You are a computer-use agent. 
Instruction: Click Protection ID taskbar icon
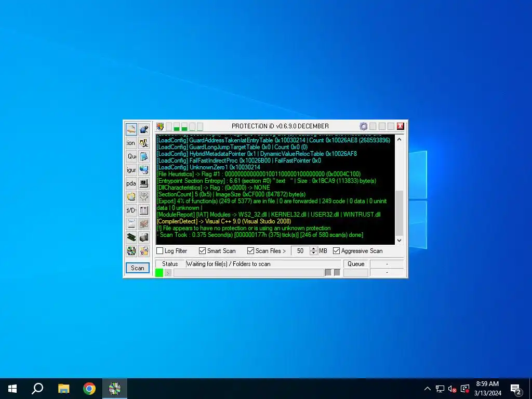(115, 389)
